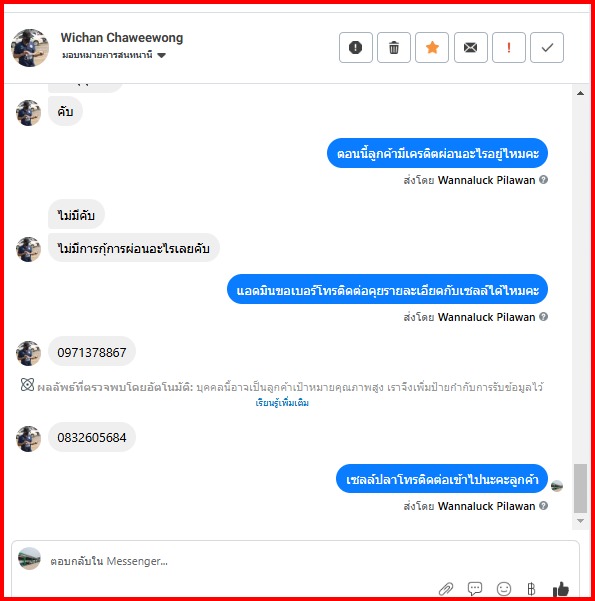Send a thumbs-up like
Image resolution: width=595 pixels, height=601 pixels.
click(560, 588)
